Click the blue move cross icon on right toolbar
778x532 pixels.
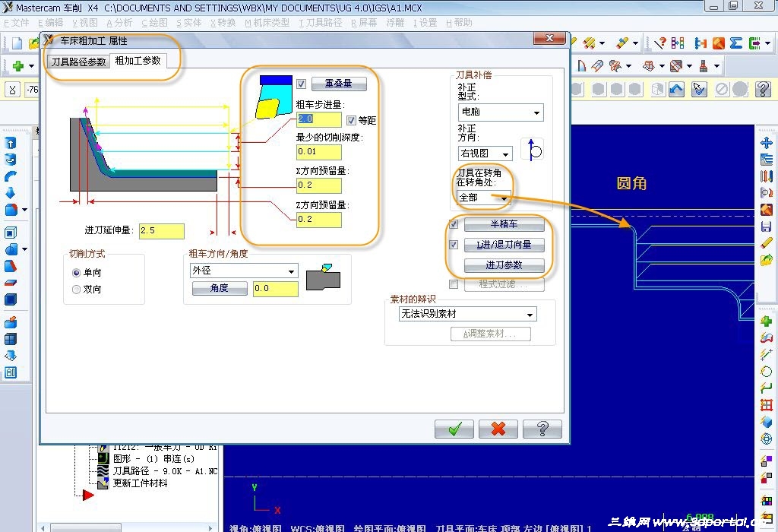coord(766,143)
